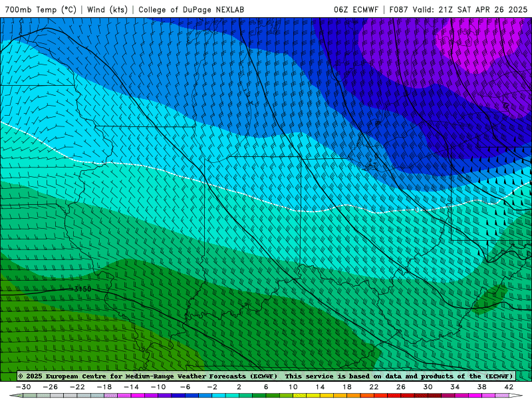Image resolution: width=532 pixels, height=399 pixels.
Task: Click the positive "10" color scale label
Action: click(x=293, y=387)
